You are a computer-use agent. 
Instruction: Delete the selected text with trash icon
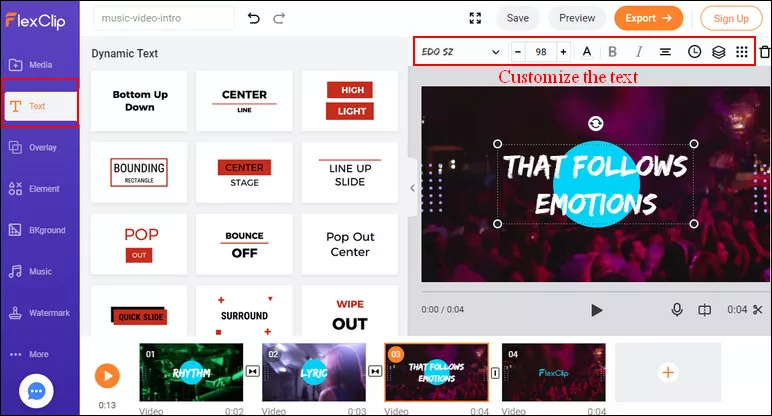click(765, 52)
